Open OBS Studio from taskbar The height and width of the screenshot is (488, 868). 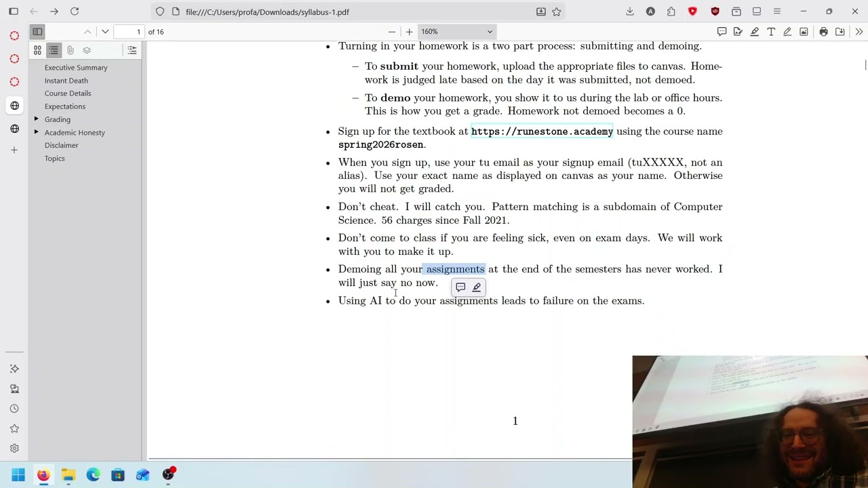tap(167, 475)
